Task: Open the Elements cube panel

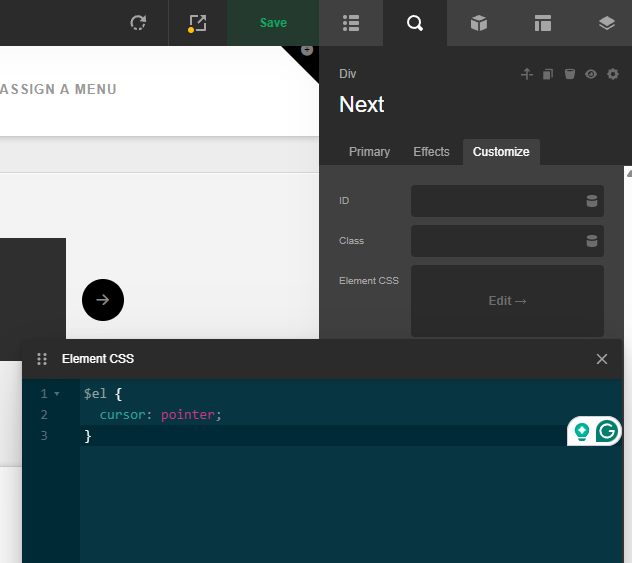Action: click(479, 23)
